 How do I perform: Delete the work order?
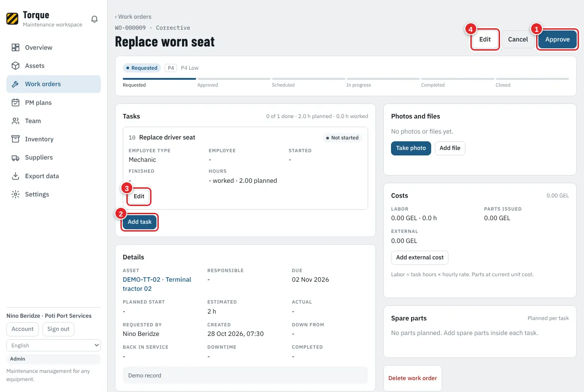(412, 378)
